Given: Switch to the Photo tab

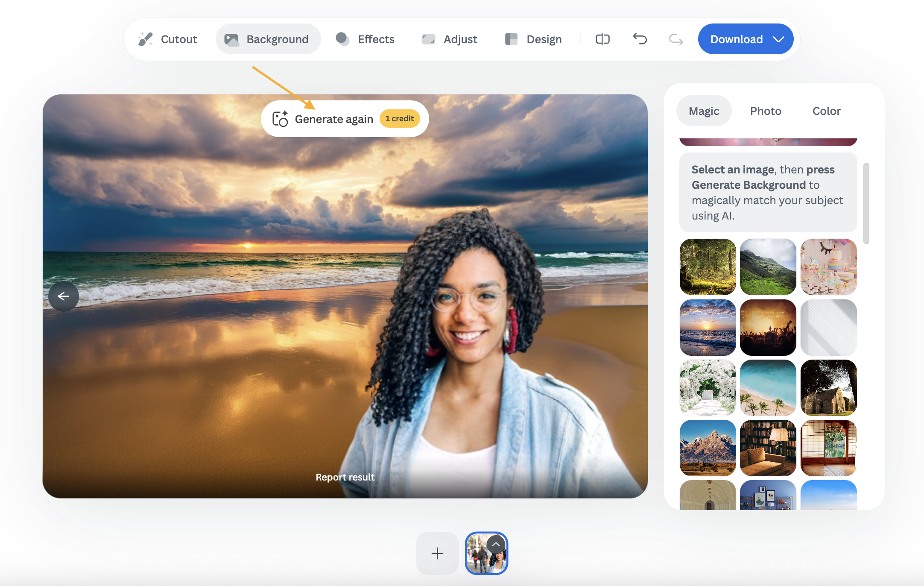Looking at the screenshot, I should click(766, 111).
